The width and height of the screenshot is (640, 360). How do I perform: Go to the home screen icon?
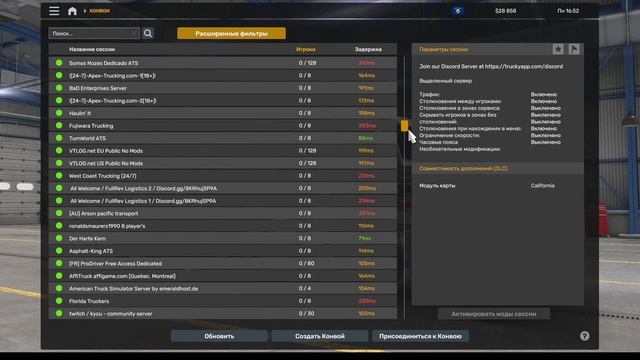click(x=72, y=11)
